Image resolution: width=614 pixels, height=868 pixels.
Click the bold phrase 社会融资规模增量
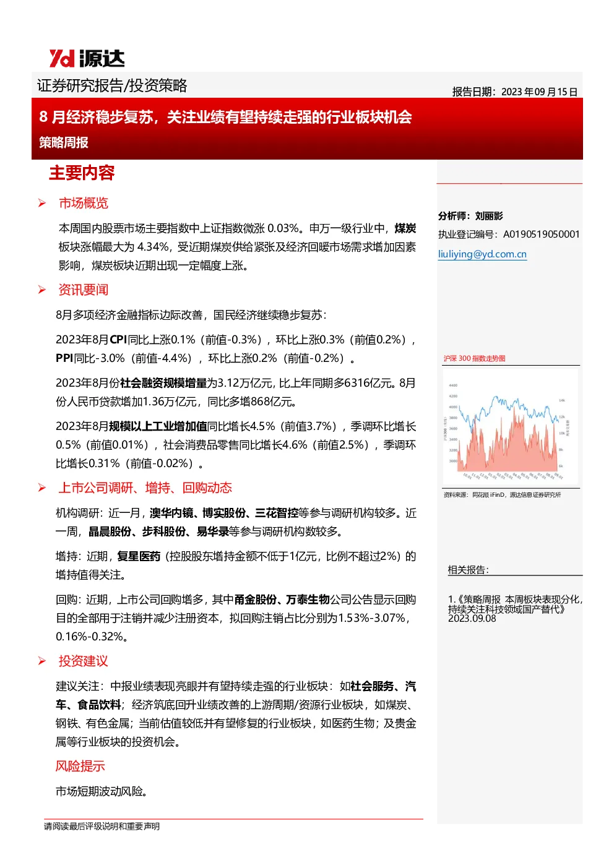click(163, 383)
